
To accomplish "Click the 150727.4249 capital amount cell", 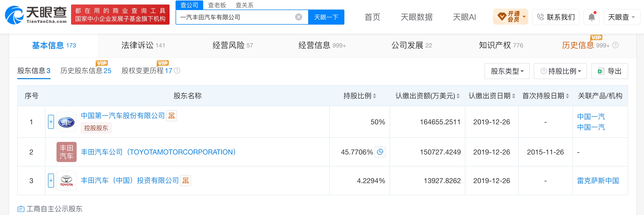I will (440, 152).
